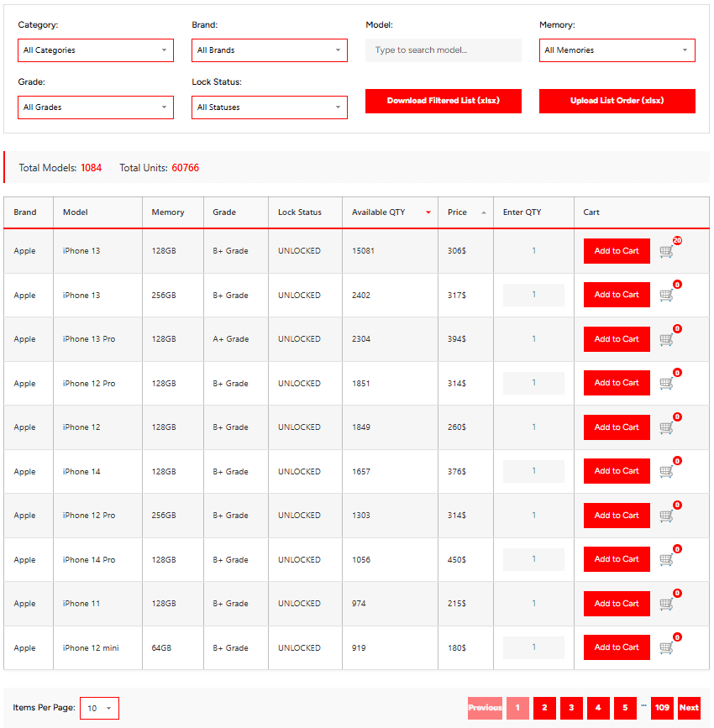714x728 pixels.
Task: Click Upload List Order (xlsx) button
Action: click(617, 101)
